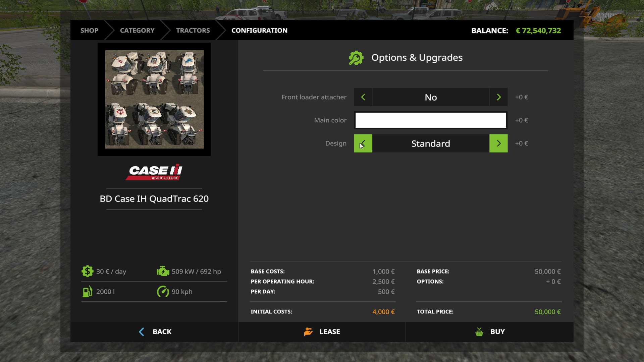
Task: Open the Main color white swatch
Action: click(431, 120)
